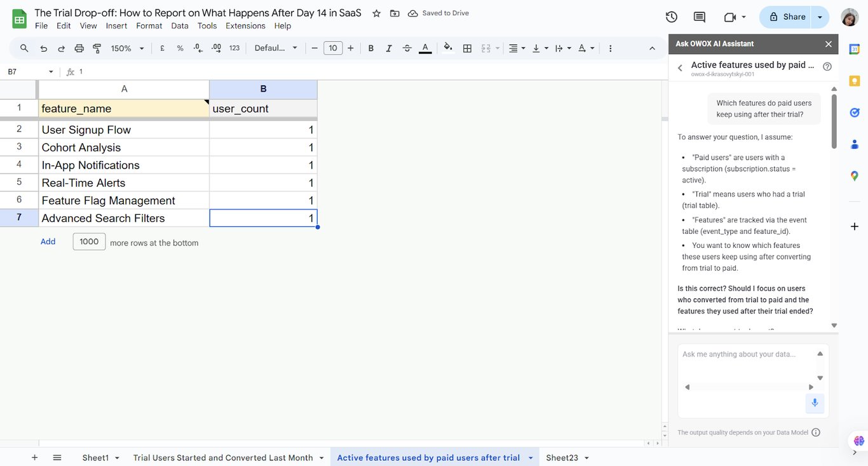Open the Extensions menu
Screen dimensions: 868x466
(x=245, y=26)
